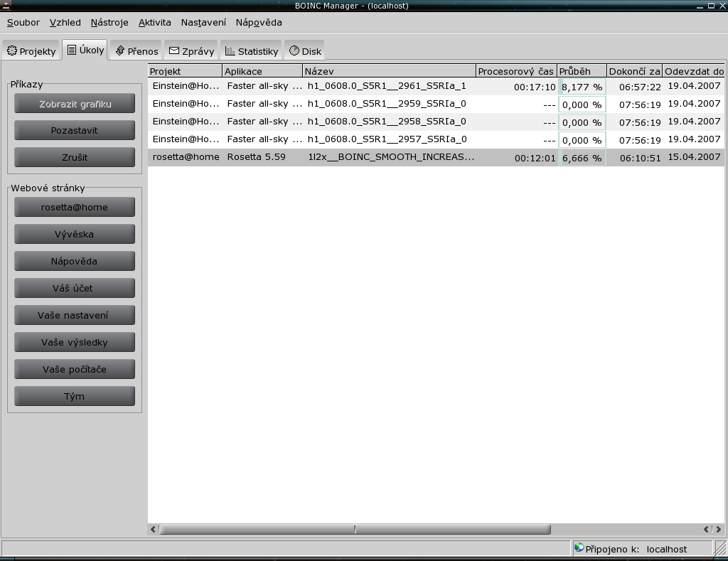Open the Vzhled menu

(65, 22)
